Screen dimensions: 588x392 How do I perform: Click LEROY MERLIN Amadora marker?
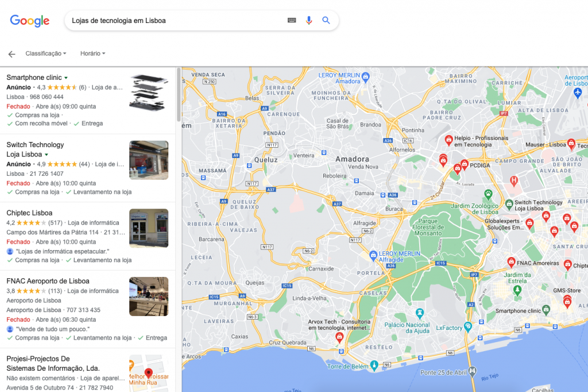point(366,77)
